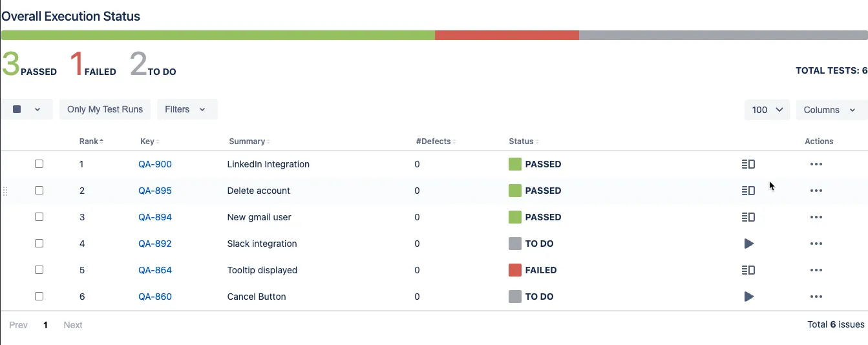
Task: Open execution details icon for QA-864
Action: click(748, 270)
